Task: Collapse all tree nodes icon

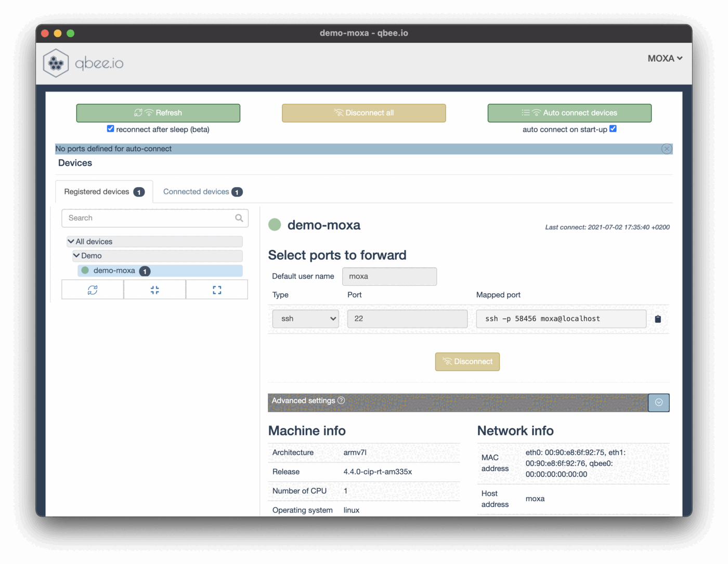Action: (x=154, y=290)
